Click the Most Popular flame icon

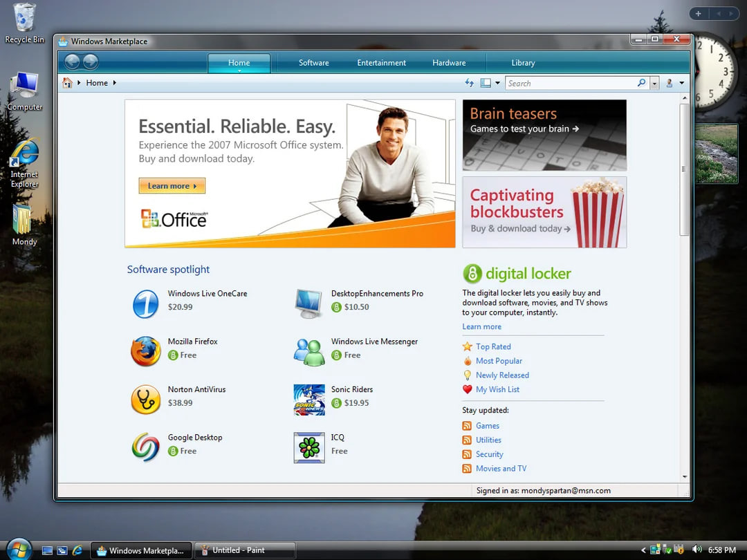tap(468, 361)
